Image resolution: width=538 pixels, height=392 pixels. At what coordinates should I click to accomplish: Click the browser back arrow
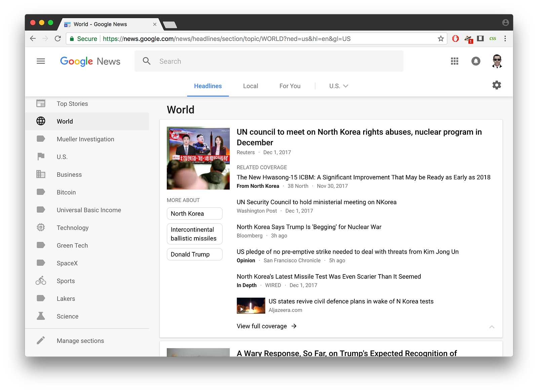click(x=33, y=39)
